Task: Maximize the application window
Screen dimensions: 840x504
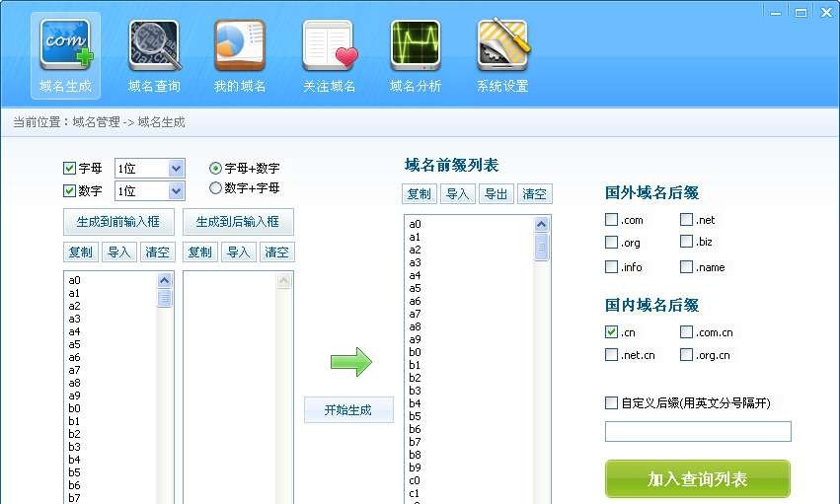Action: 801,12
